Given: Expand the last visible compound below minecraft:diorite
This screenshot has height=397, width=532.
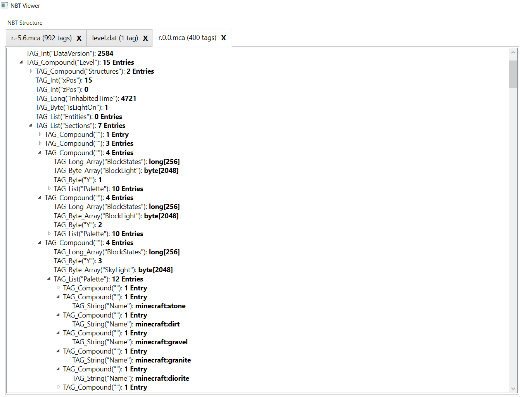Looking at the screenshot, I should point(59,387).
